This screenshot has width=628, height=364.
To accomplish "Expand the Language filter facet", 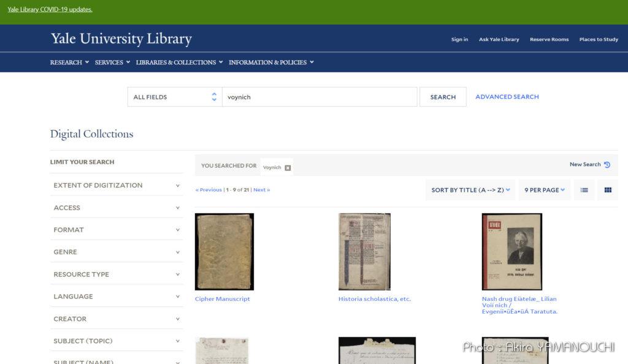I will coord(117,297).
